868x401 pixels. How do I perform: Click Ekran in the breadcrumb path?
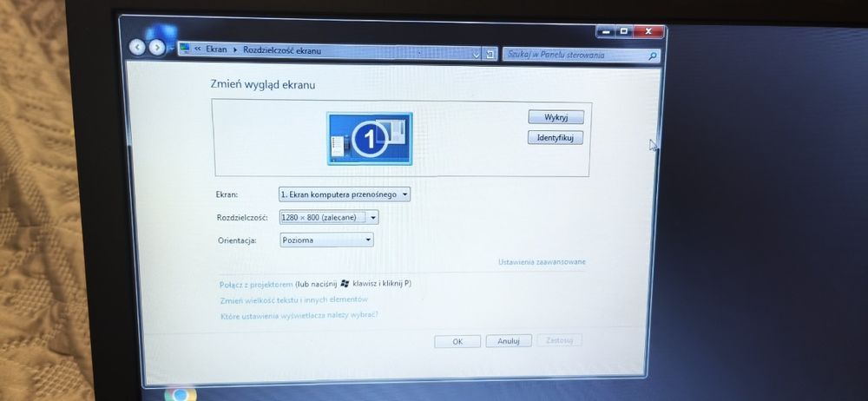[216, 49]
